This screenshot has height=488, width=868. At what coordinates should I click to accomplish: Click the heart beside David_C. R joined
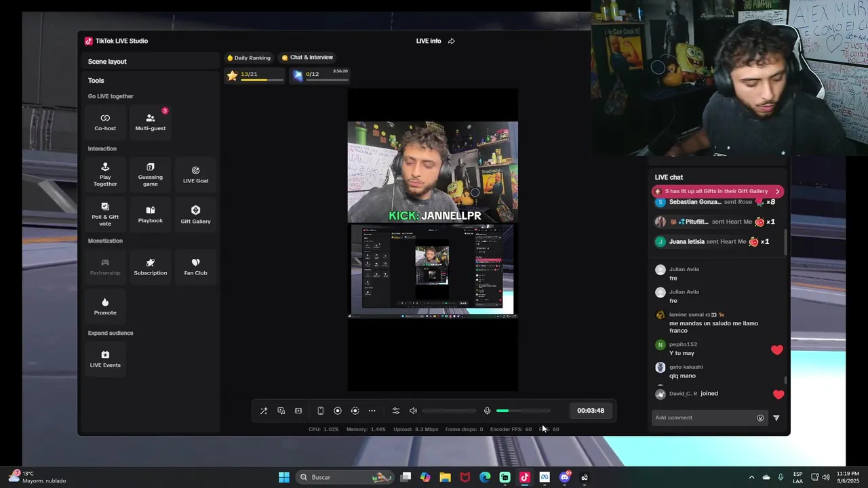778,394
